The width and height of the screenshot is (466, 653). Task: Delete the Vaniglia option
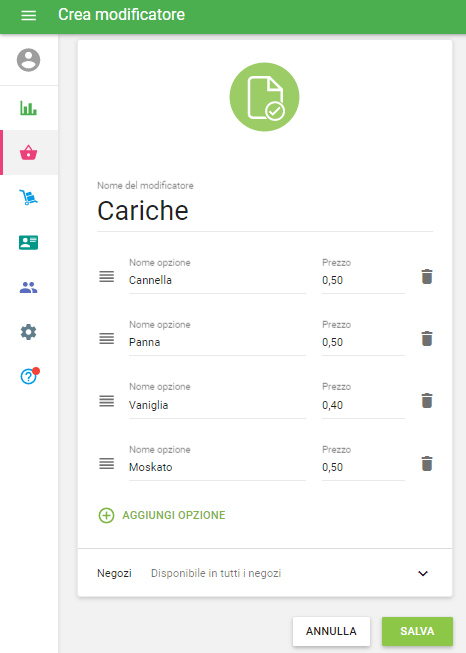click(x=427, y=401)
